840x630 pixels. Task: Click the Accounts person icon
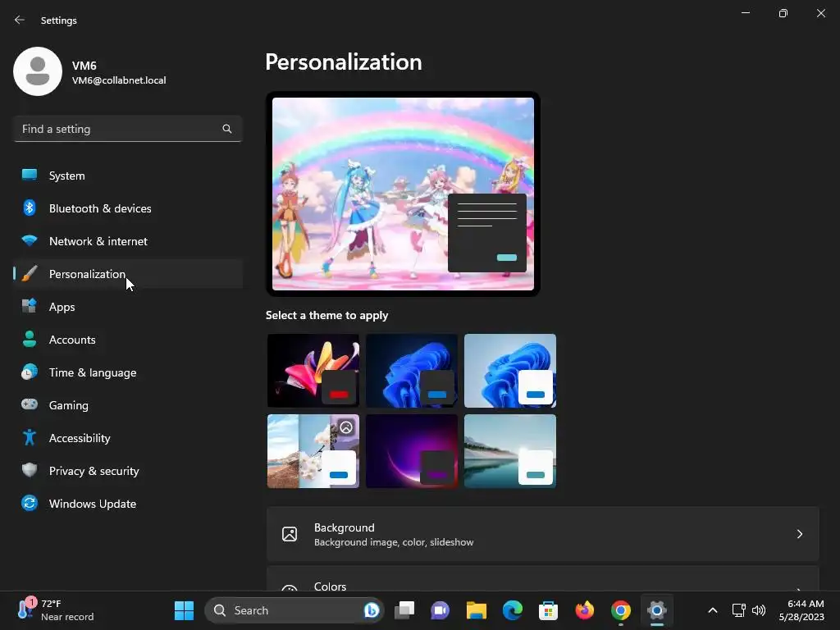click(30, 339)
